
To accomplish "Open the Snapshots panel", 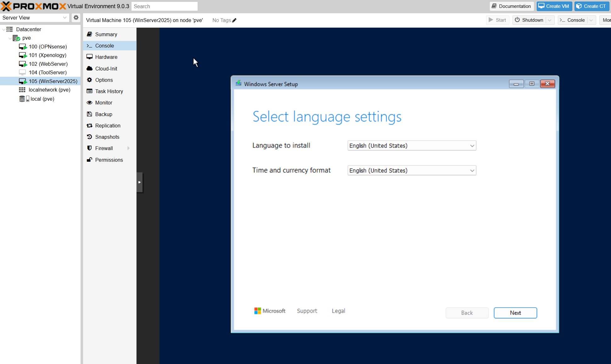I will pyautogui.click(x=107, y=137).
